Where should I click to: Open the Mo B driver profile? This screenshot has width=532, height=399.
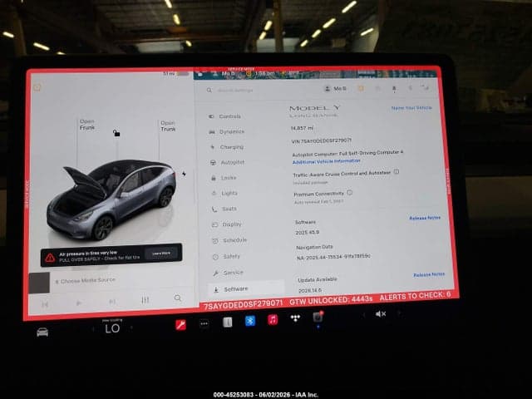tap(336, 89)
